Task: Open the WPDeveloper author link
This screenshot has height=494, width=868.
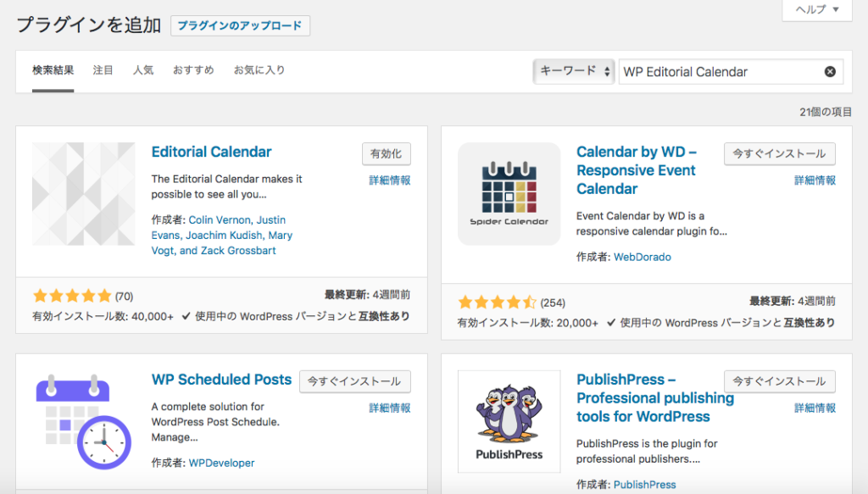Action: pyautogui.click(x=221, y=463)
